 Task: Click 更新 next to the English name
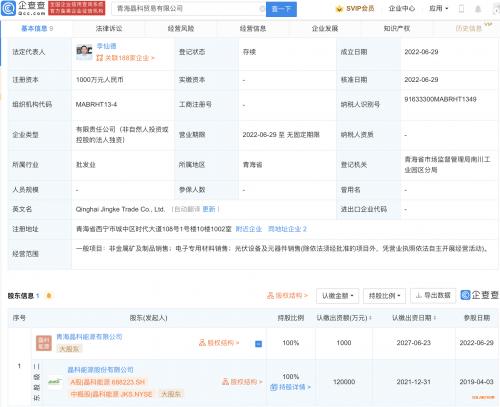pyautogui.click(x=209, y=209)
